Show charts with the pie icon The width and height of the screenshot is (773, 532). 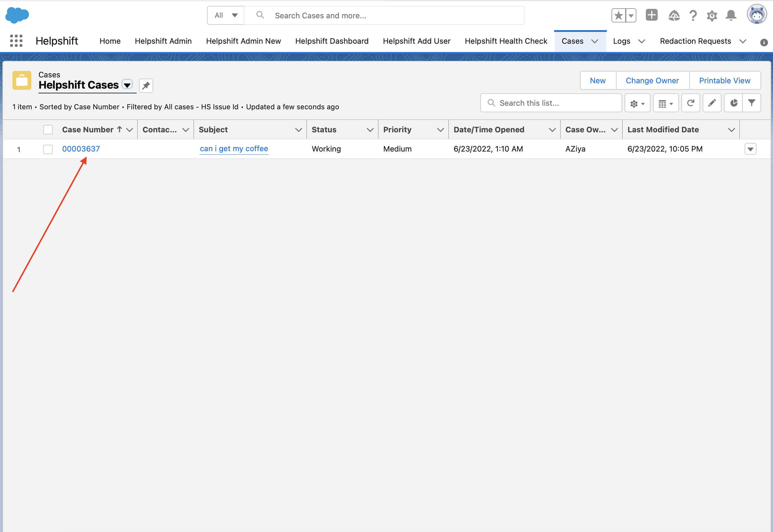pos(733,103)
